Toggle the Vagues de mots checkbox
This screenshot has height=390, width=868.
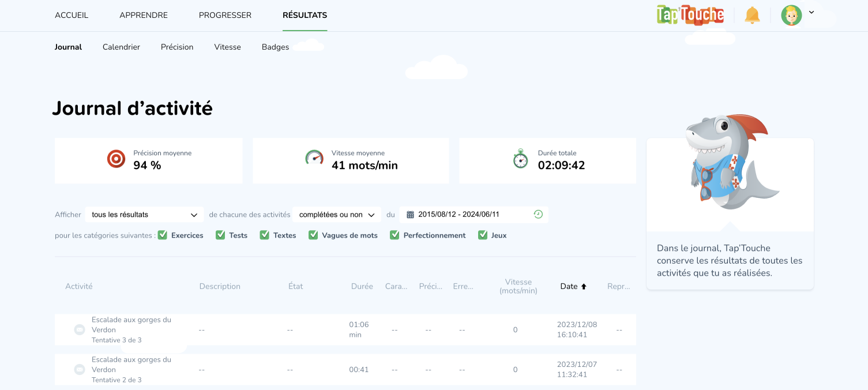click(313, 235)
